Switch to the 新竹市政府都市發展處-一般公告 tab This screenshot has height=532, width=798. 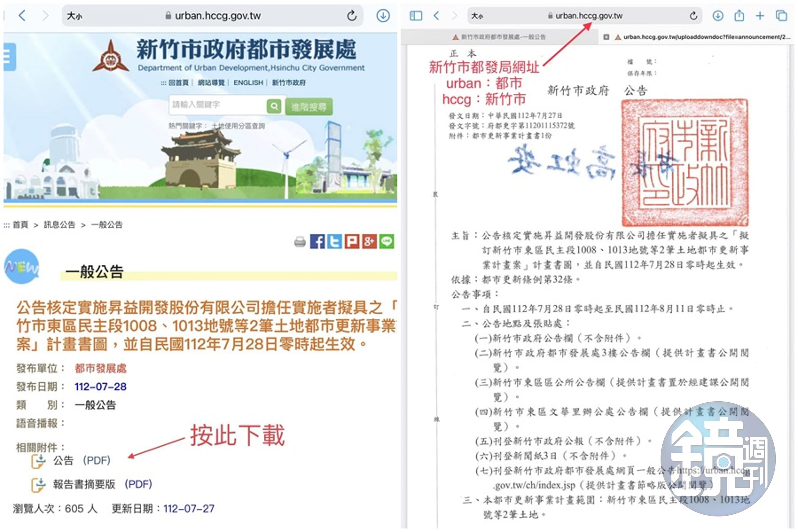pos(499,37)
